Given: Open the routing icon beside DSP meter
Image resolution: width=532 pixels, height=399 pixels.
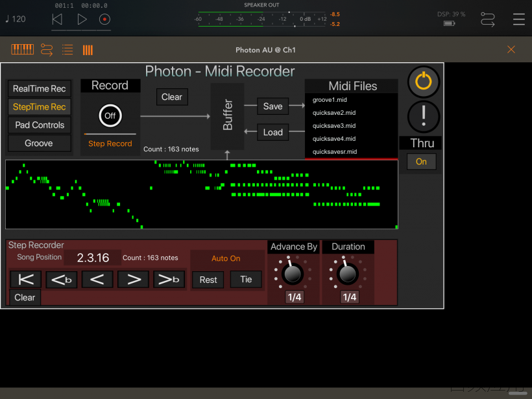Looking at the screenshot, I should 487,19.
